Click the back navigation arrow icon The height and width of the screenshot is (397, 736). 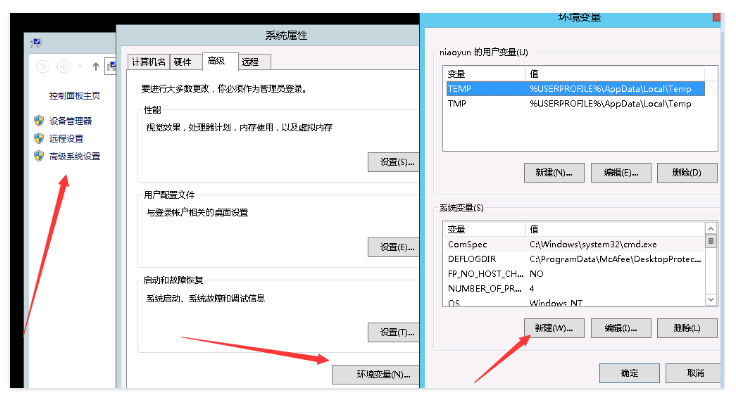[43, 67]
